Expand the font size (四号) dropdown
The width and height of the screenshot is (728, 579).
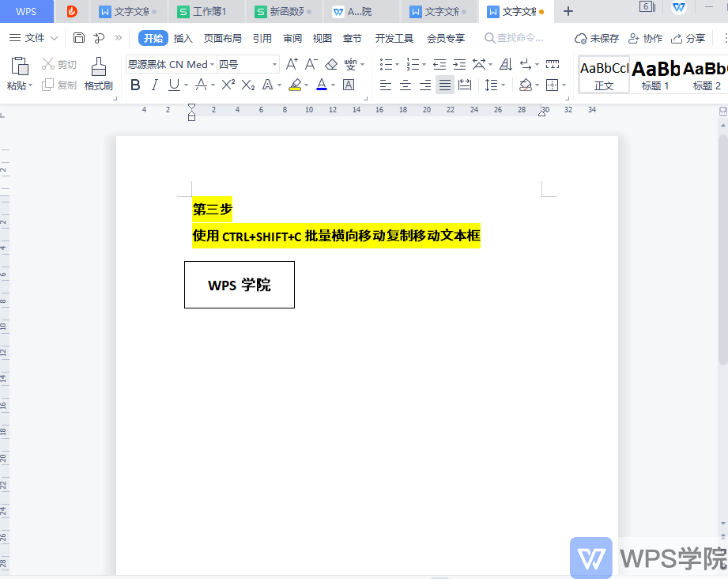274,65
